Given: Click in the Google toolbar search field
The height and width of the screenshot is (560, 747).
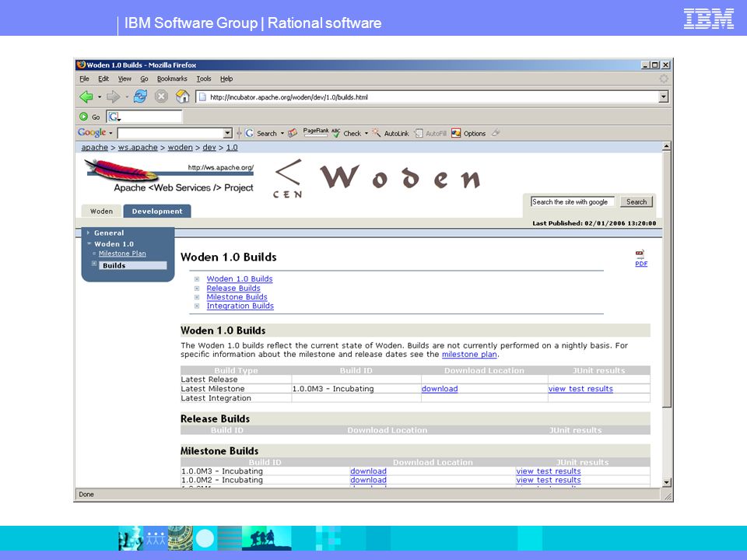Looking at the screenshot, I should 170,133.
